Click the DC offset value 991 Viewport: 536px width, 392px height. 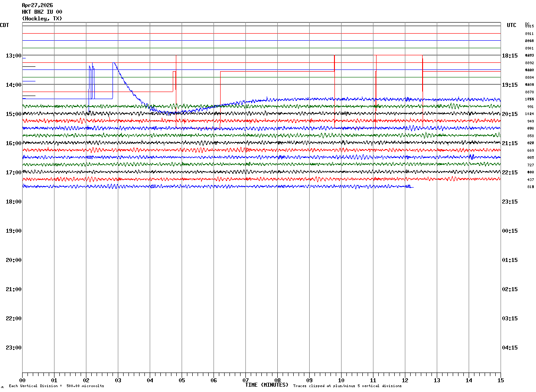[530, 107]
